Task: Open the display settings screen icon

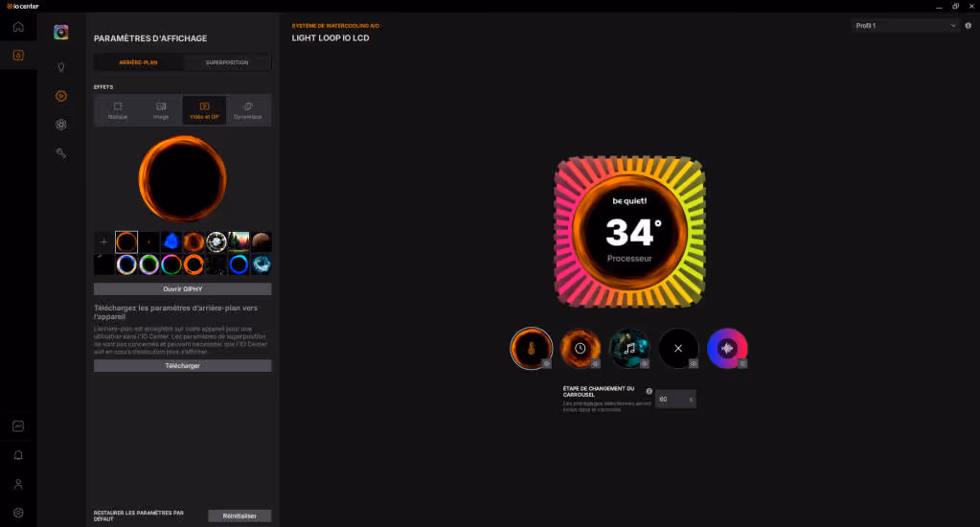Action: click(60, 96)
